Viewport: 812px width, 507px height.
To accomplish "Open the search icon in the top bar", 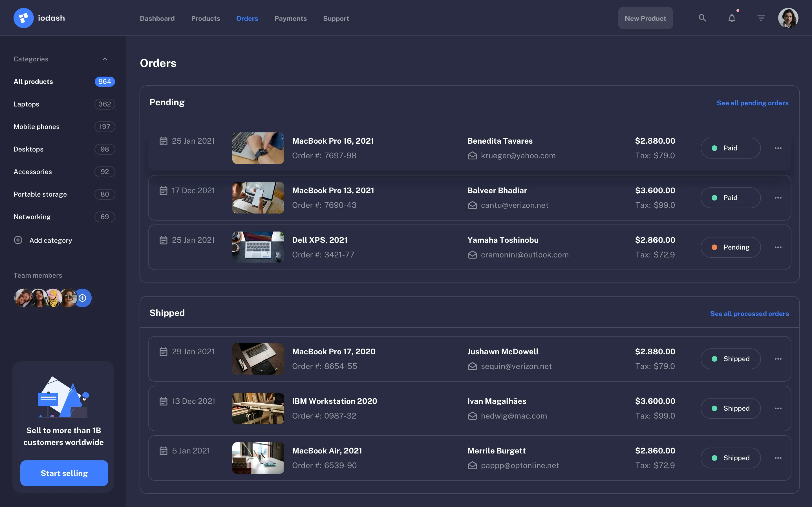I will [702, 18].
